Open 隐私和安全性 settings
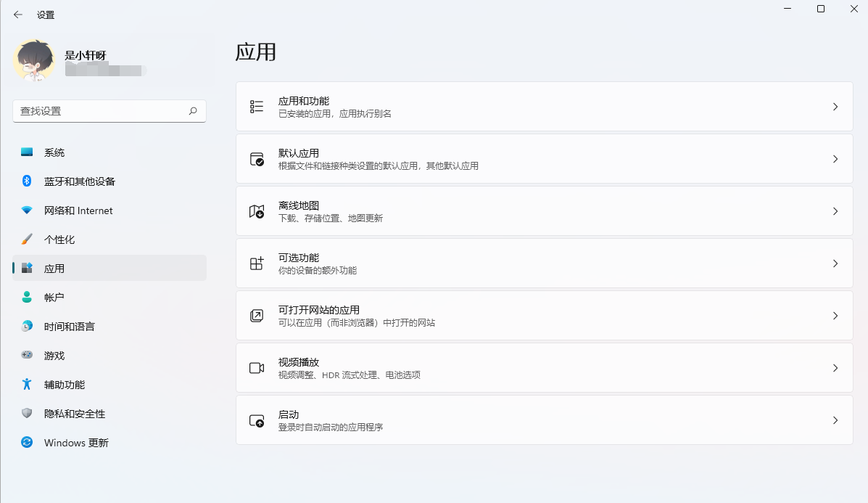The height and width of the screenshot is (503, 868). point(109,414)
